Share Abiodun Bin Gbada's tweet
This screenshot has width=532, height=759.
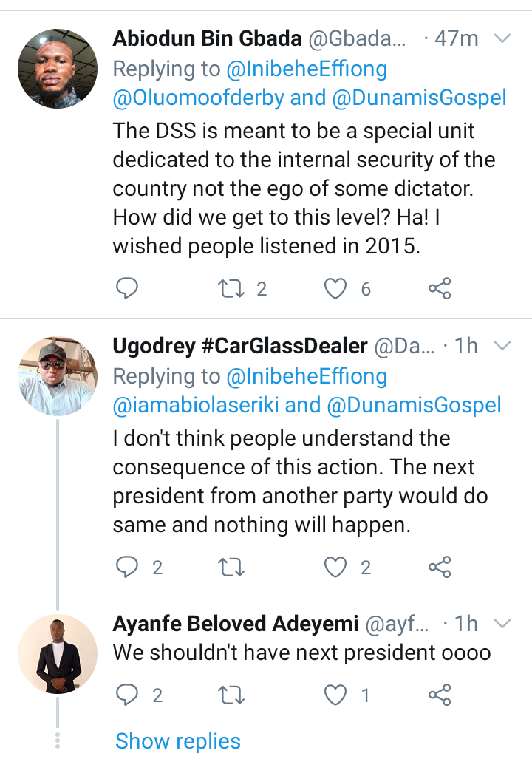[x=440, y=288]
